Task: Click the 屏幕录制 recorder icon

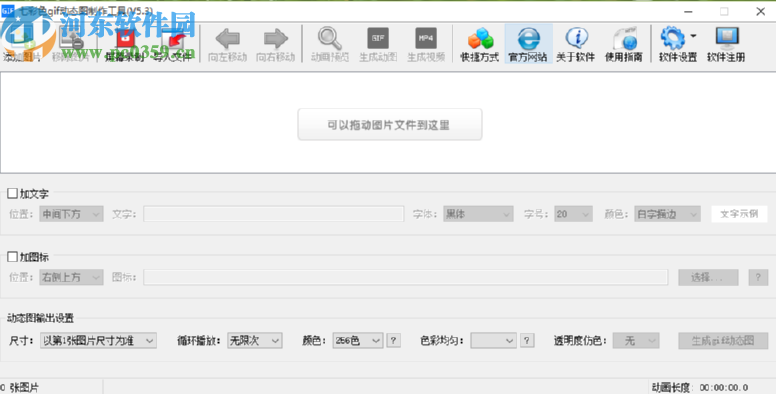Action: (125, 39)
